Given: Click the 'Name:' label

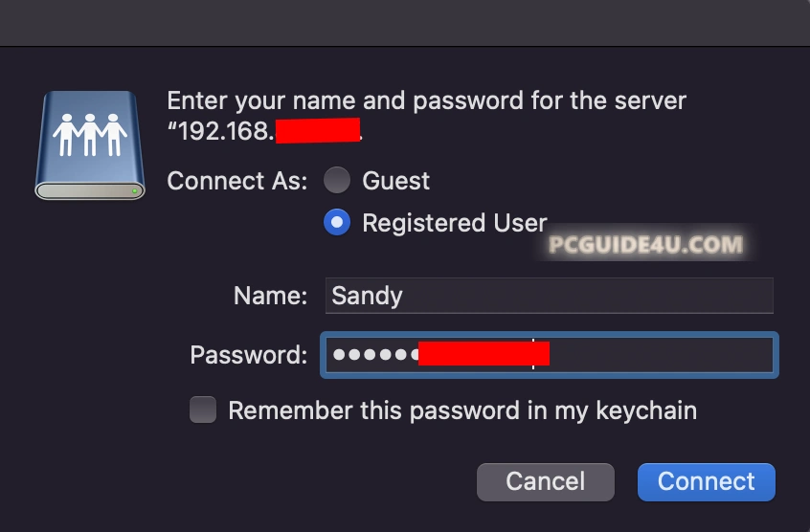Looking at the screenshot, I should pos(270,296).
